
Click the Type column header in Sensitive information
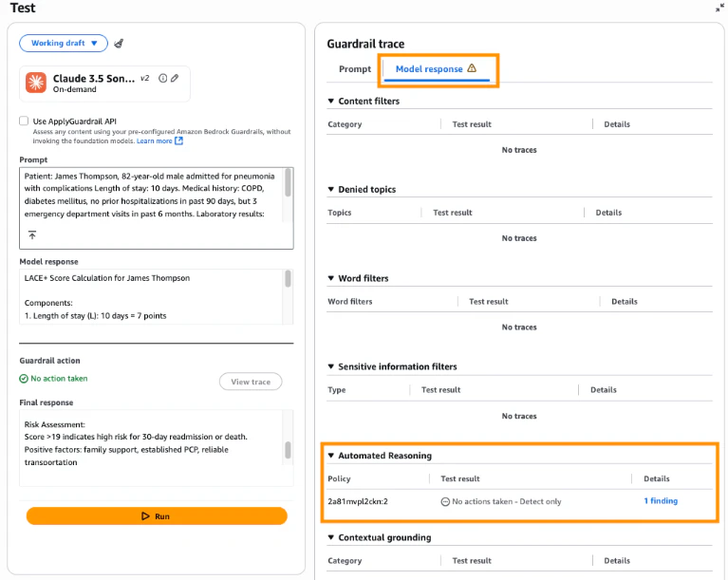[337, 390]
